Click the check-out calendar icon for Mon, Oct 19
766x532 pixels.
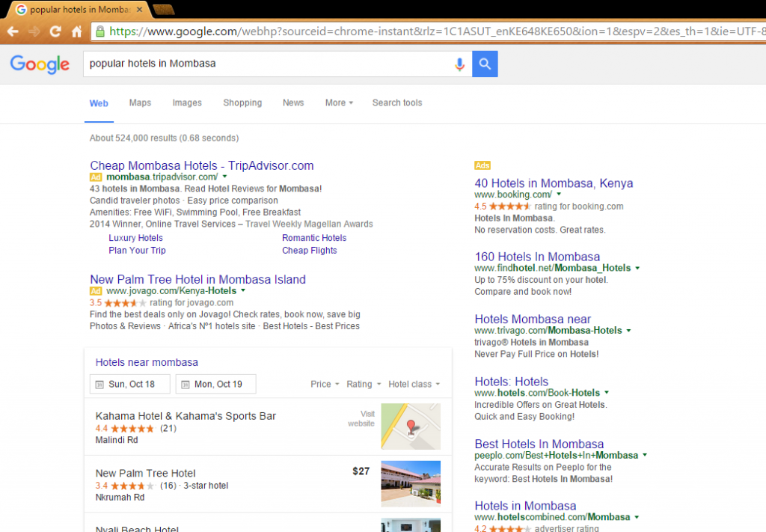(x=186, y=385)
